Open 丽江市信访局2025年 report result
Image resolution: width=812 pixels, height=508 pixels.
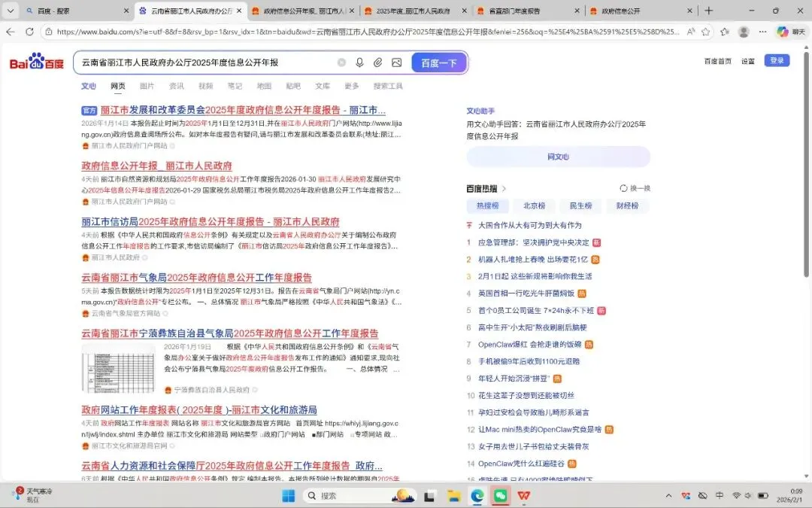click(211, 222)
